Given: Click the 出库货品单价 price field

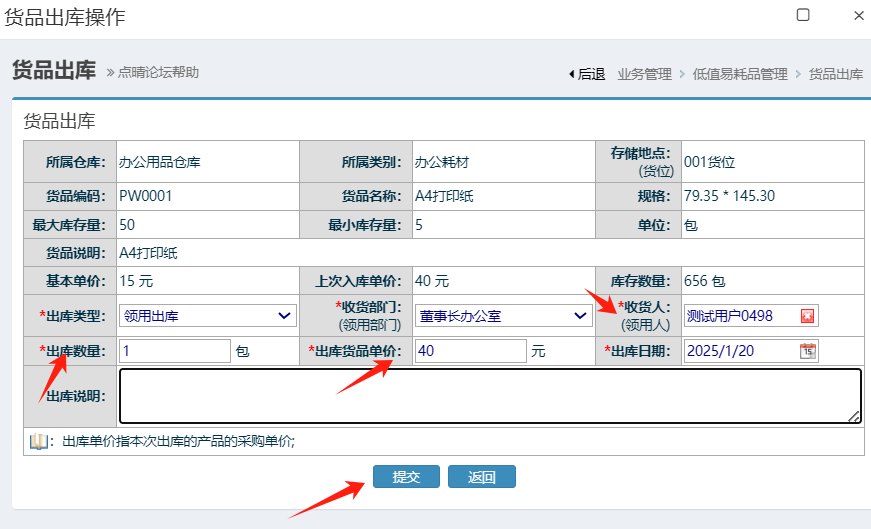Looking at the screenshot, I should click(x=470, y=351).
